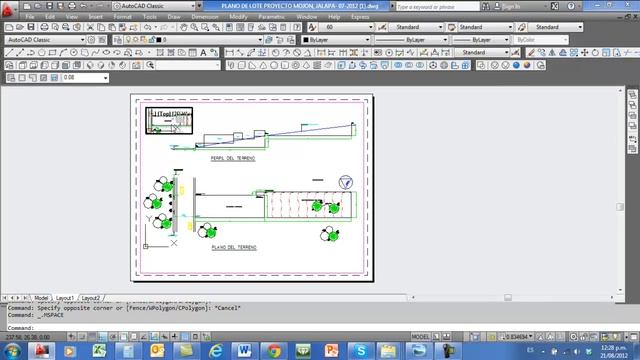This screenshot has width=640, height=360.
Task: Click the vertical scrollbar thumb of drawing area
Action: point(620,207)
